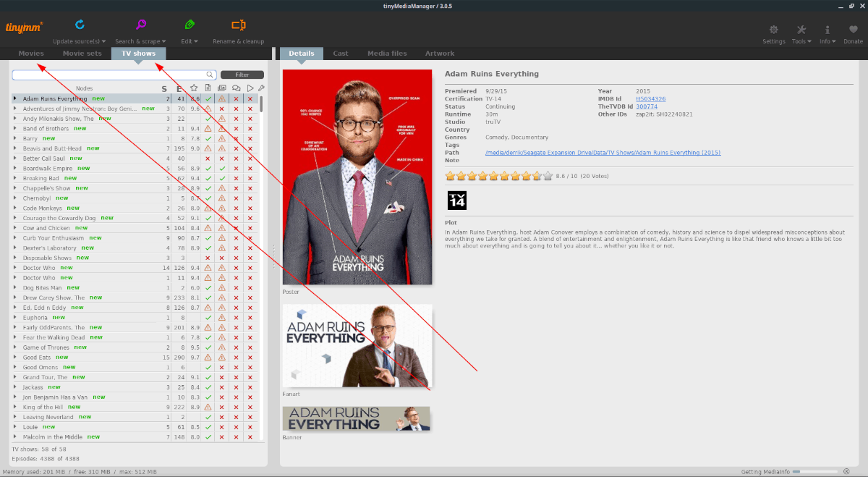
Task: Expand the Doctor Who tree entry
Action: (x=14, y=267)
